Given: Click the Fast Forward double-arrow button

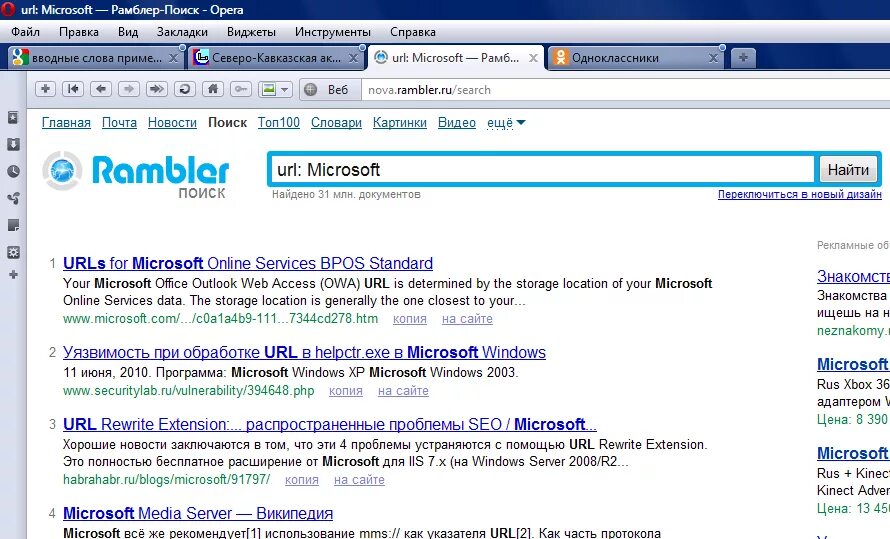Looking at the screenshot, I should pyautogui.click(x=157, y=89).
